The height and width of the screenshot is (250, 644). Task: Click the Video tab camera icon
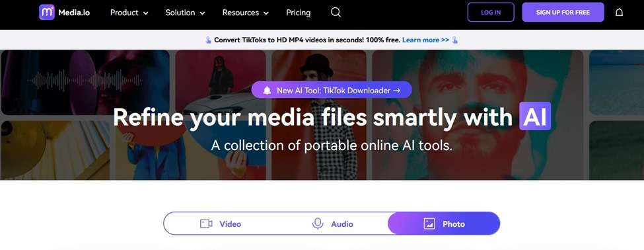pyautogui.click(x=206, y=224)
